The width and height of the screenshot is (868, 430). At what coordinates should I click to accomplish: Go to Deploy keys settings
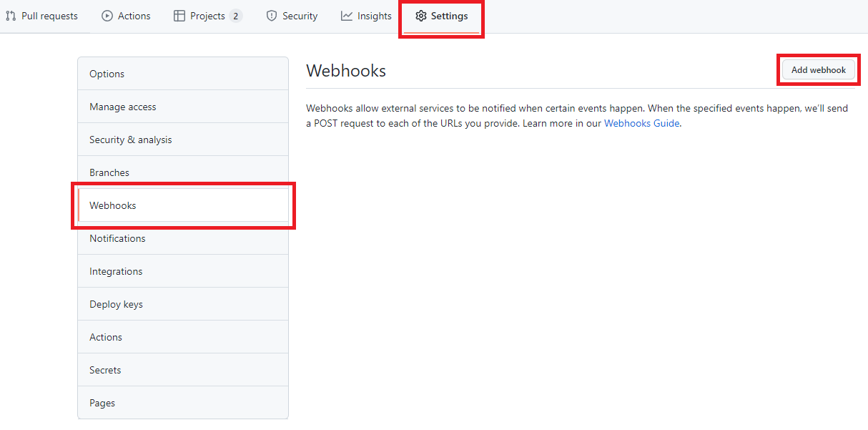pyautogui.click(x=183, y=304)
